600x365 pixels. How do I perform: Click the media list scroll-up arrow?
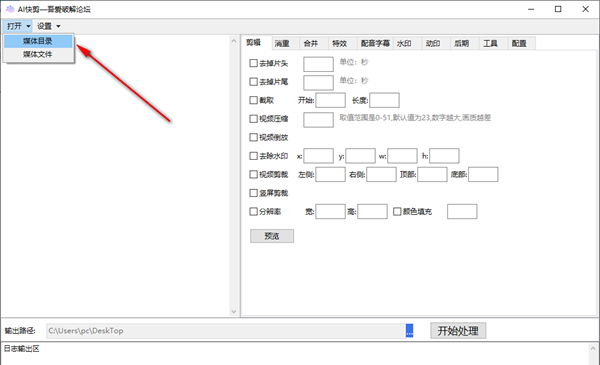click(x=234, y=40)
